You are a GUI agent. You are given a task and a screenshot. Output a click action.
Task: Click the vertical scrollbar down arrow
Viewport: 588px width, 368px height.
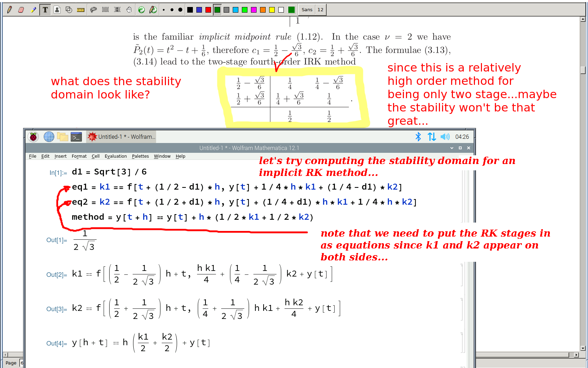click(583, 348)
